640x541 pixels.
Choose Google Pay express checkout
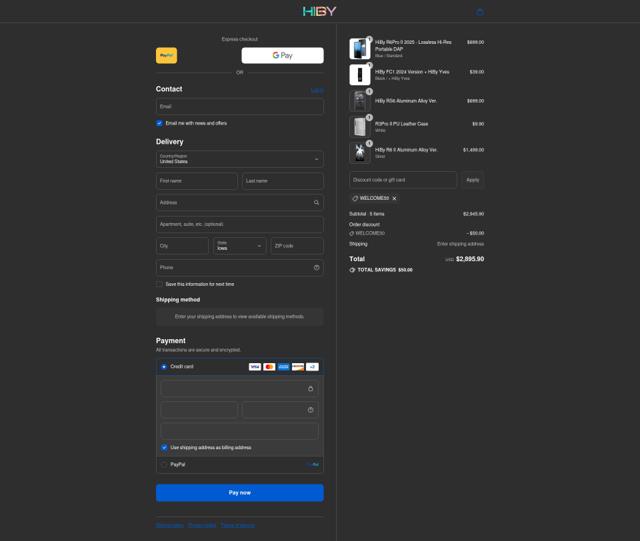pos(282,56)
